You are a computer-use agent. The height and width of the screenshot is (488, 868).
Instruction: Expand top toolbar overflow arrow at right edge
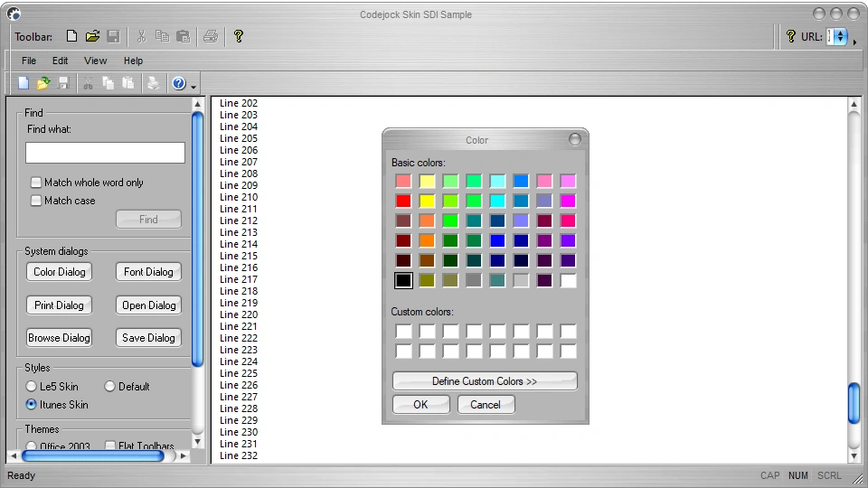(x=855, y=42)
